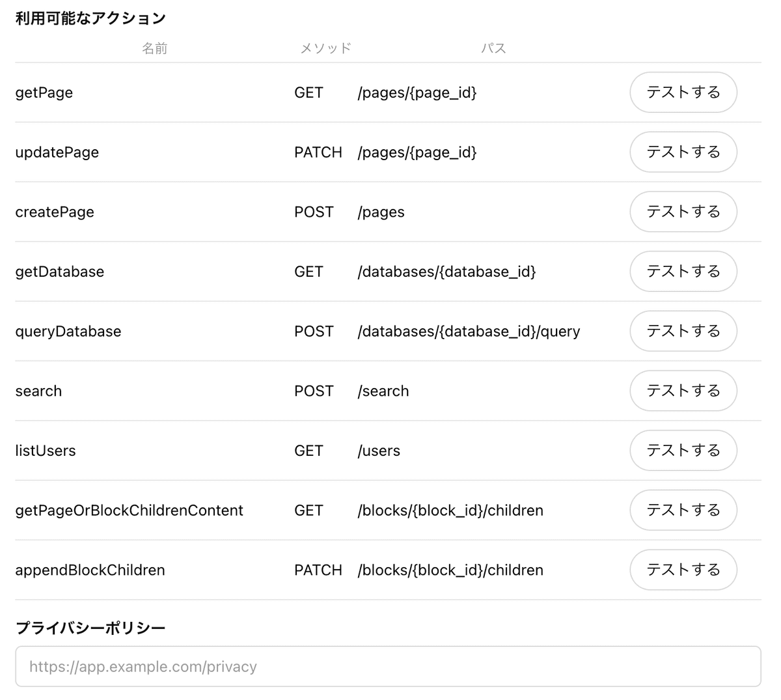Click テストする beside listUsers
The height and width of the screenshot is (700, 781).
(683, 450)
